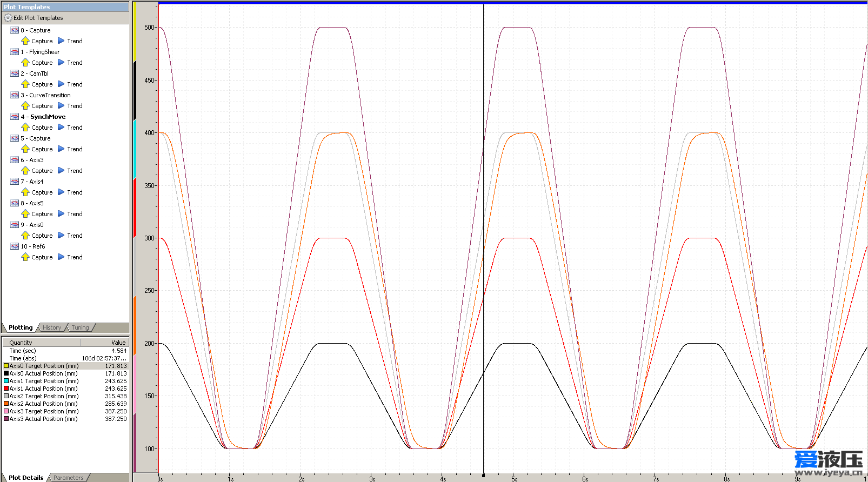Select the 10 - Ref6 template
The width and height of the screenshot is (868, 482).
33,246
